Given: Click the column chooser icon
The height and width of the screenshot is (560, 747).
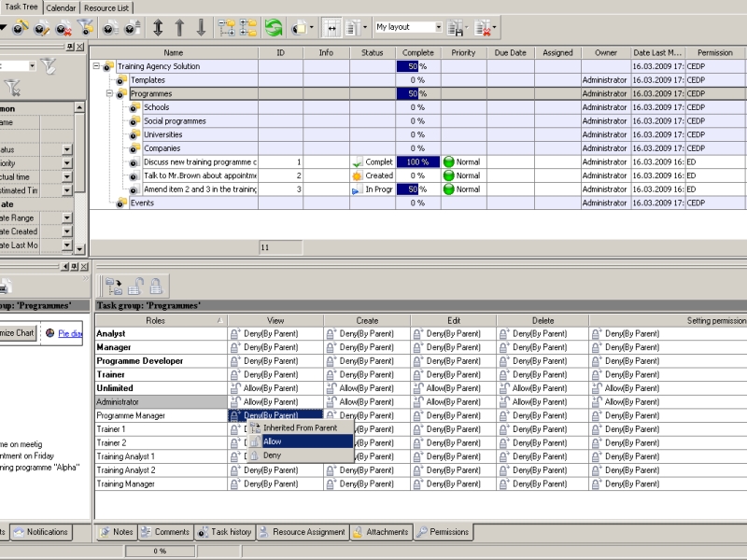Looking at the screenshot, I should [x=353, y=28].
